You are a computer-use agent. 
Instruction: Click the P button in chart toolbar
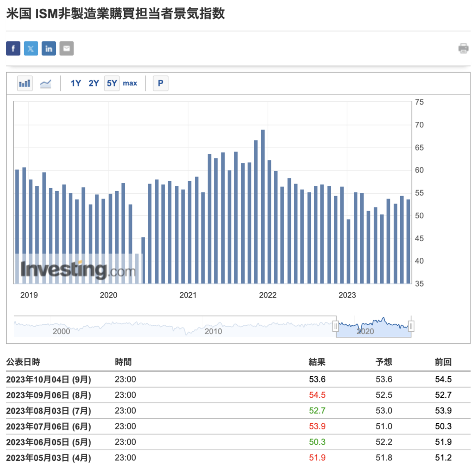(x=160, y=83)
